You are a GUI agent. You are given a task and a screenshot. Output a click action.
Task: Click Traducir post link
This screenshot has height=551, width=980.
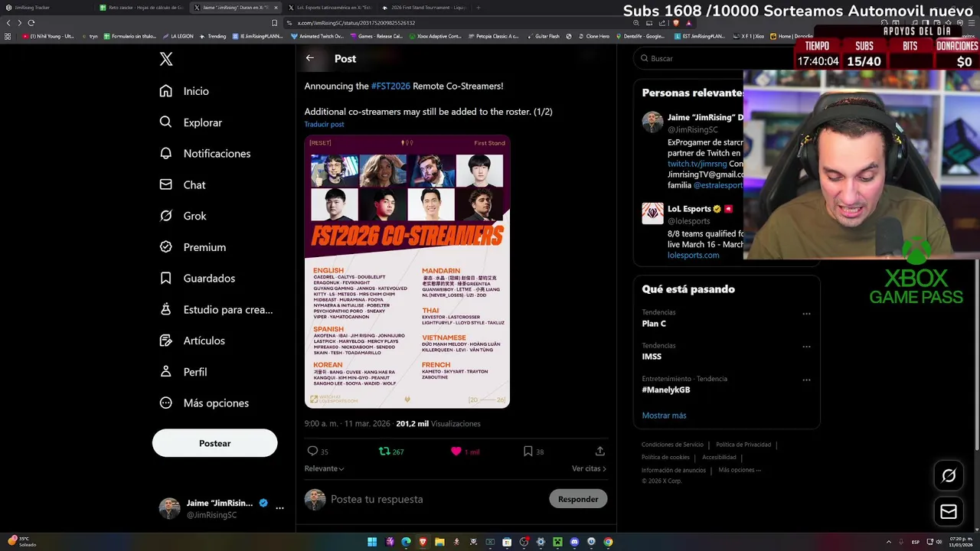point(324,124)
